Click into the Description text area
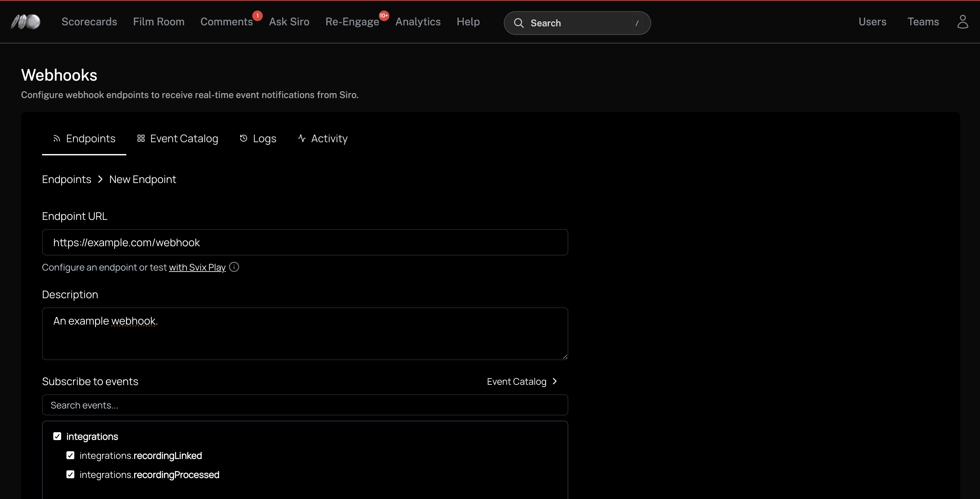Viewport: 980px width, 499px height. coord(305,334)
